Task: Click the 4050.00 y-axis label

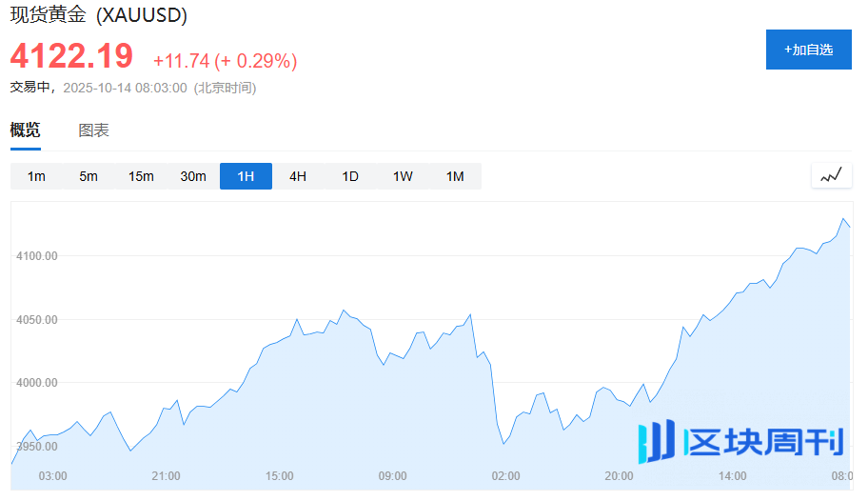Action: point(37,319)
